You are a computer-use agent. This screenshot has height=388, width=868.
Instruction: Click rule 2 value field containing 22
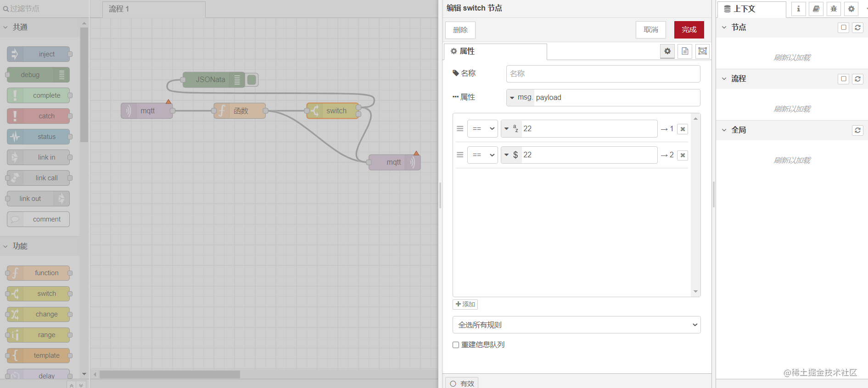tap(589, 155)
